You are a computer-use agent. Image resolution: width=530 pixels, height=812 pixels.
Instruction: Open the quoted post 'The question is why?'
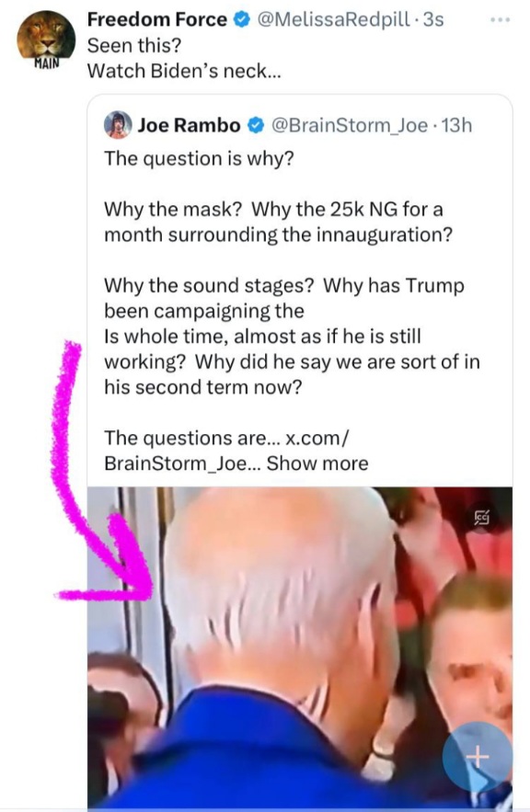[199, 158]
